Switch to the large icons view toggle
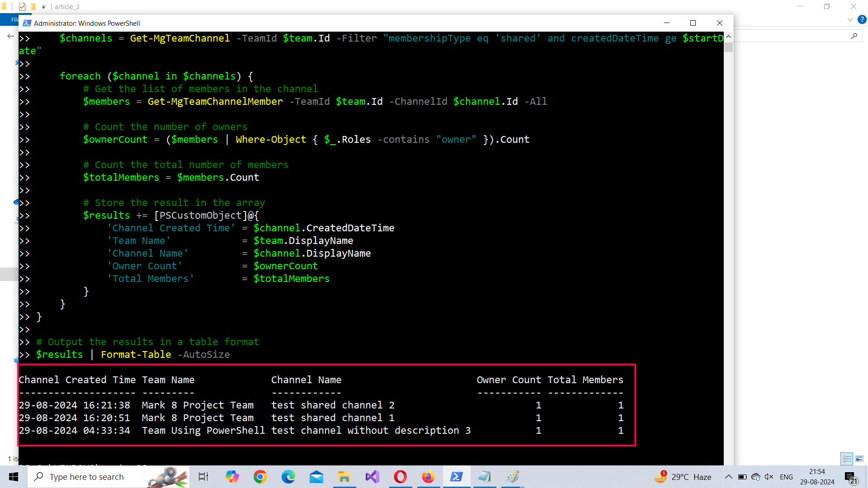868x488 pixels. coord(859,459)
